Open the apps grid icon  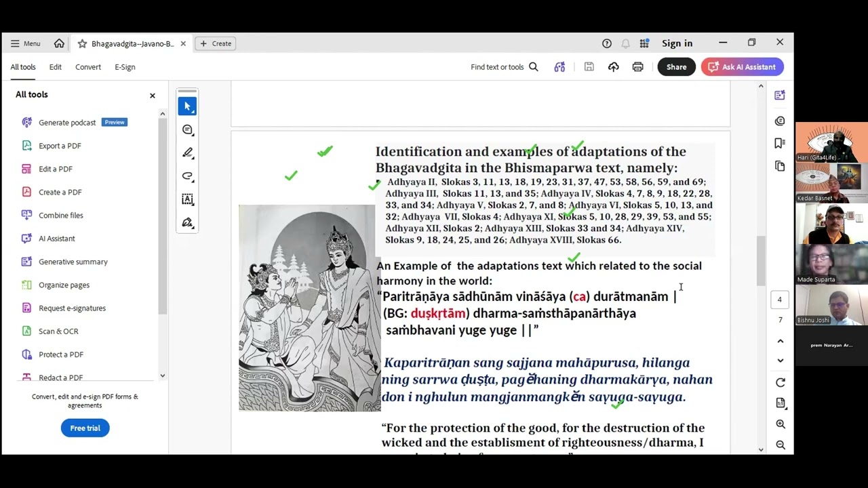(x=644, y=43)
